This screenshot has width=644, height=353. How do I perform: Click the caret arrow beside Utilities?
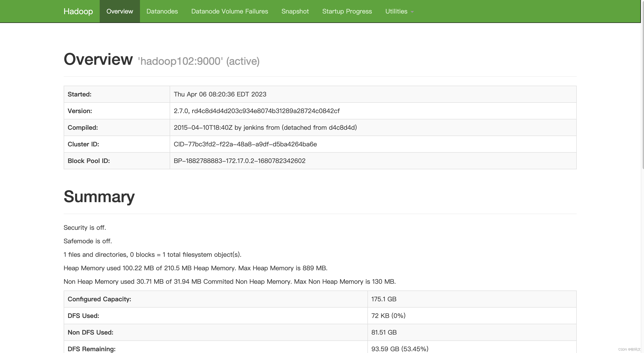(x=412, y=12)
